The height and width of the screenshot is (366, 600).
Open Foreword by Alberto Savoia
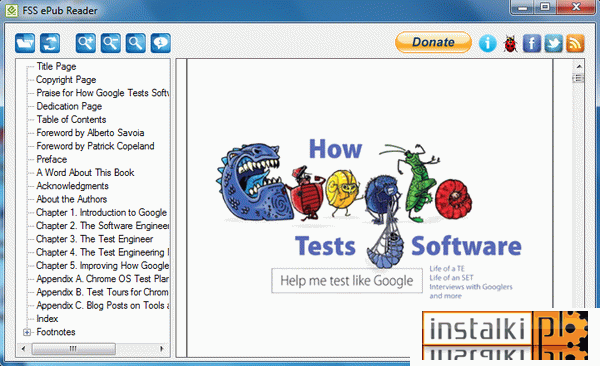(x=90, y=133)
